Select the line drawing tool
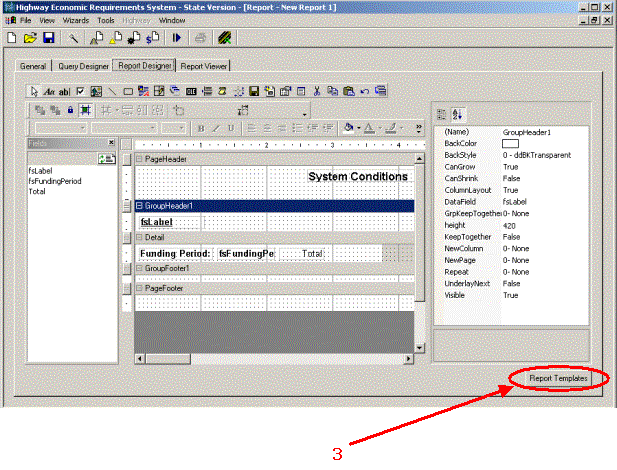The width and height of the screenshot is (617, 470). [x=112, y=91]
